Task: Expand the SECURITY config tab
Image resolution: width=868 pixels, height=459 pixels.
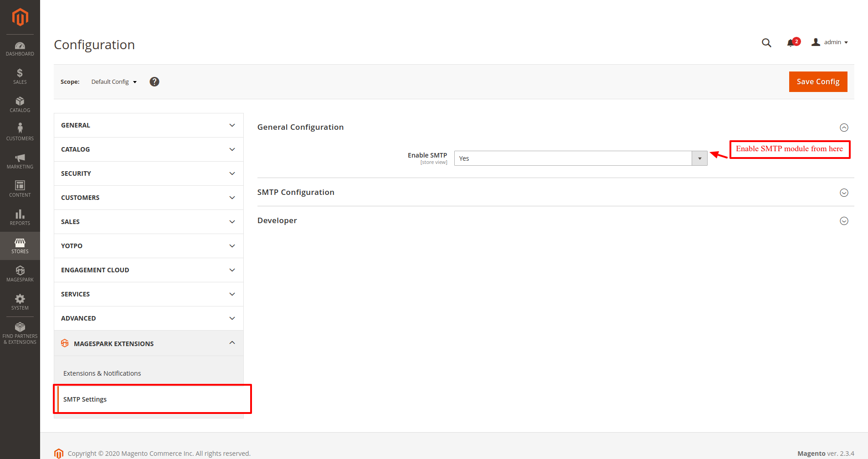Action: click(x=149, y=173)
